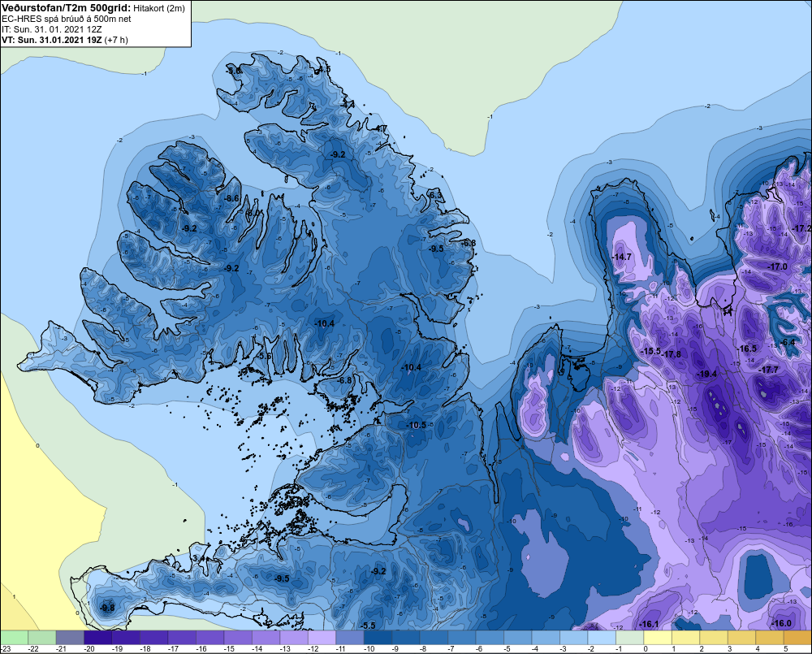Click the orange legend swatch right of 5

(797, 637)
